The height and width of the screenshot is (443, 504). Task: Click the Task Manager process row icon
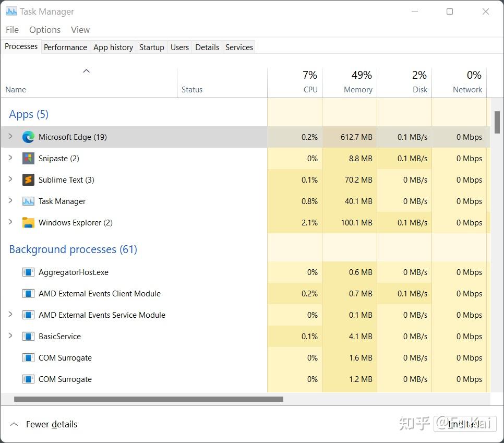point(28,201)
